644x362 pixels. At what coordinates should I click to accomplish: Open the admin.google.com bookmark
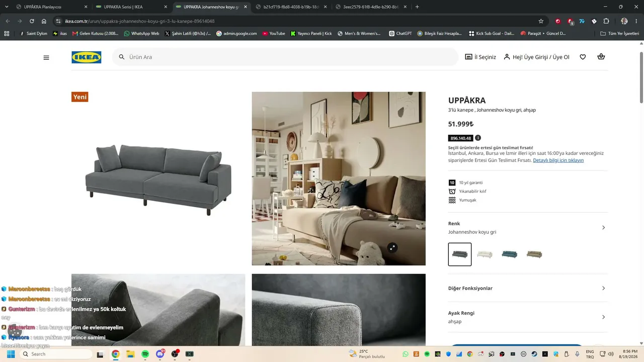tap(236, 34)
